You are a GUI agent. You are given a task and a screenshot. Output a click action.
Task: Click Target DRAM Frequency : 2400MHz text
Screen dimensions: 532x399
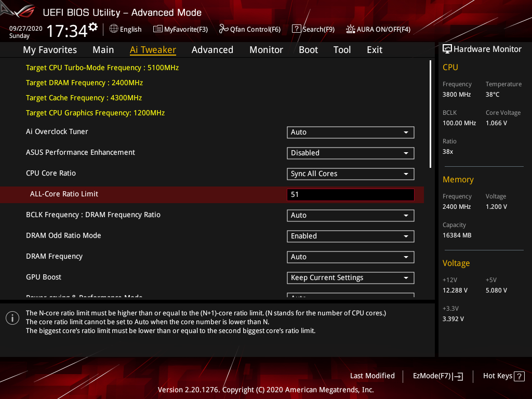click(84, 83)
